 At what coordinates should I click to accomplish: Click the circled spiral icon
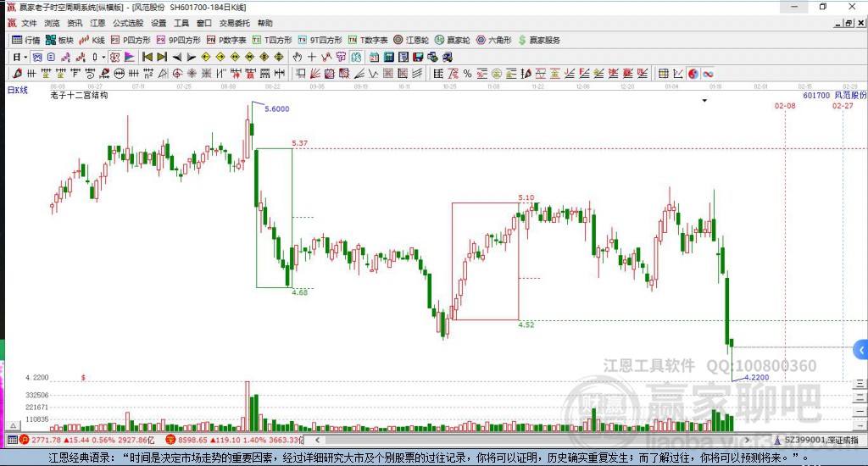pos(177,74)
